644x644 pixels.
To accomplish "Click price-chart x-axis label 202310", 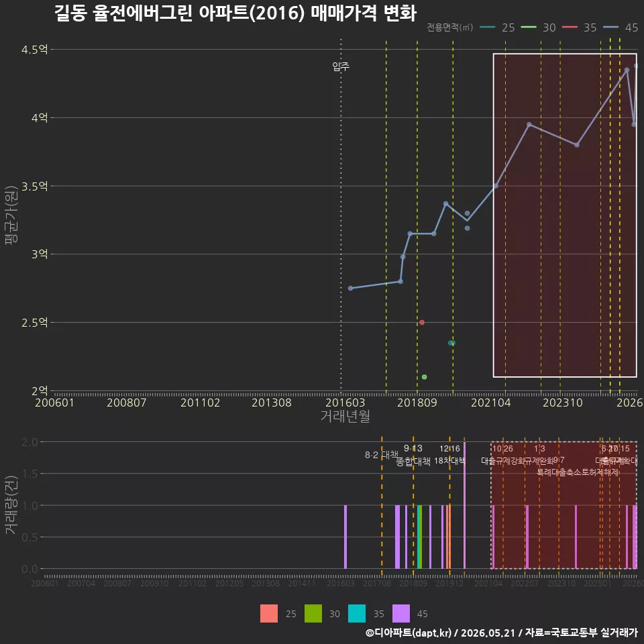I will click(563, 402).
